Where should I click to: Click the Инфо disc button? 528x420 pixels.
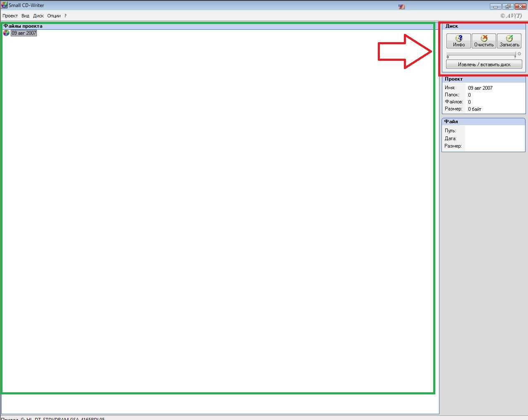click(458, 41)
